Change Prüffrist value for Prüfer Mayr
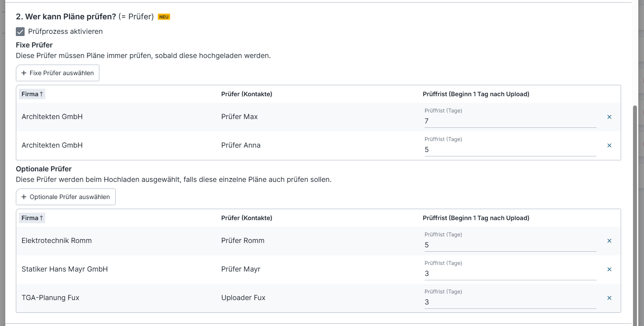Viewport: 644px width, 326px height. coord(510,274)
